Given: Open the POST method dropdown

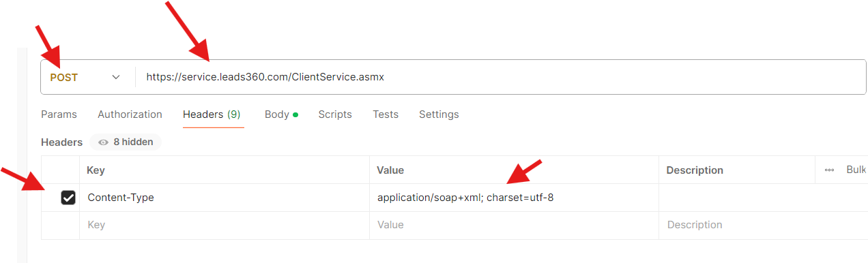Looking at the screenshot, I should coord(85,77).
